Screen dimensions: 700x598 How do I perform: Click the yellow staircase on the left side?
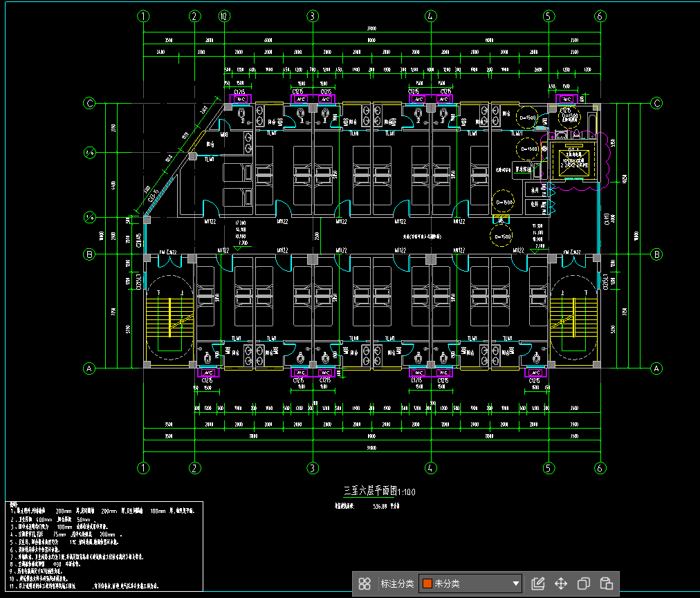tap(168, 318)
